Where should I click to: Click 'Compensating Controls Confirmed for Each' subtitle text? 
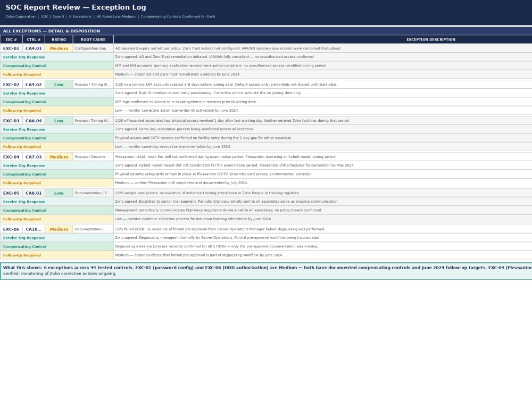(x=178, y=16)
